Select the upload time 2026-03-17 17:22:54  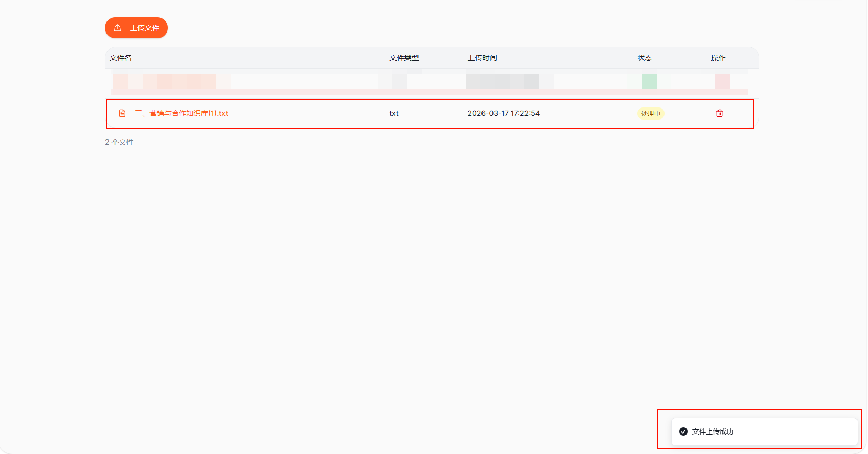click(x=503, y=113)
